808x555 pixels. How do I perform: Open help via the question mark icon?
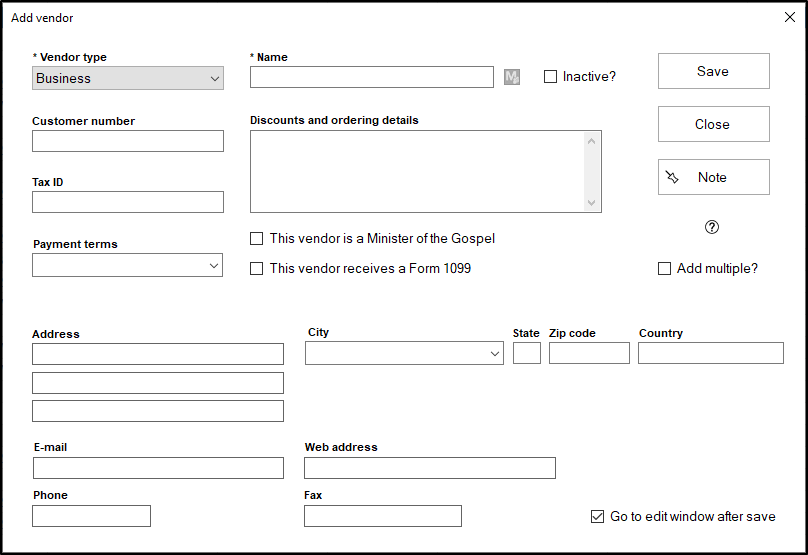pyautogui.click(x=712, y=227)
